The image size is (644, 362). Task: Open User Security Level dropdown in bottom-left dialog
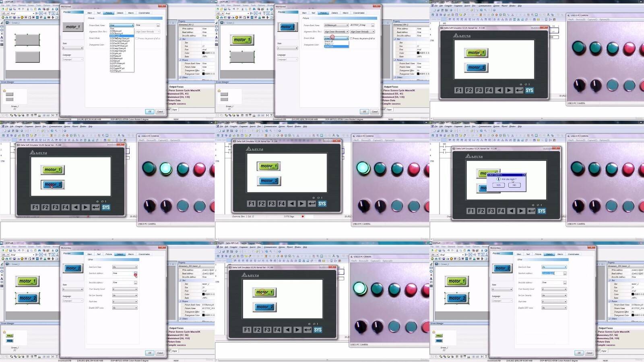[125, 289]
